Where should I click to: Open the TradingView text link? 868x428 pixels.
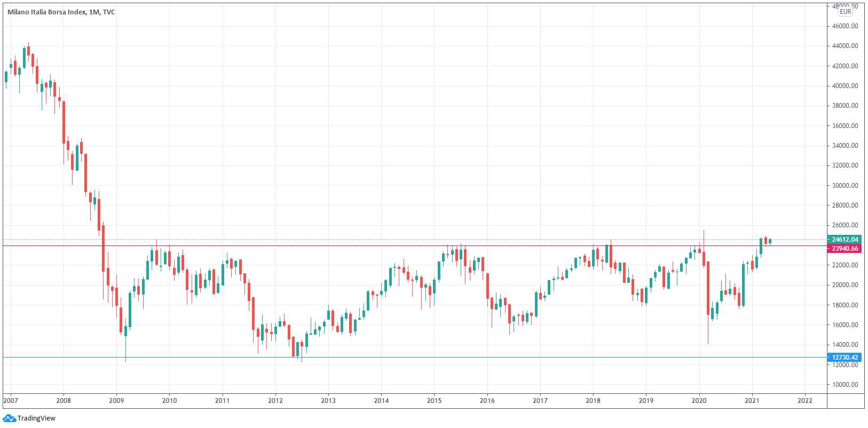[x=36, y=418]
